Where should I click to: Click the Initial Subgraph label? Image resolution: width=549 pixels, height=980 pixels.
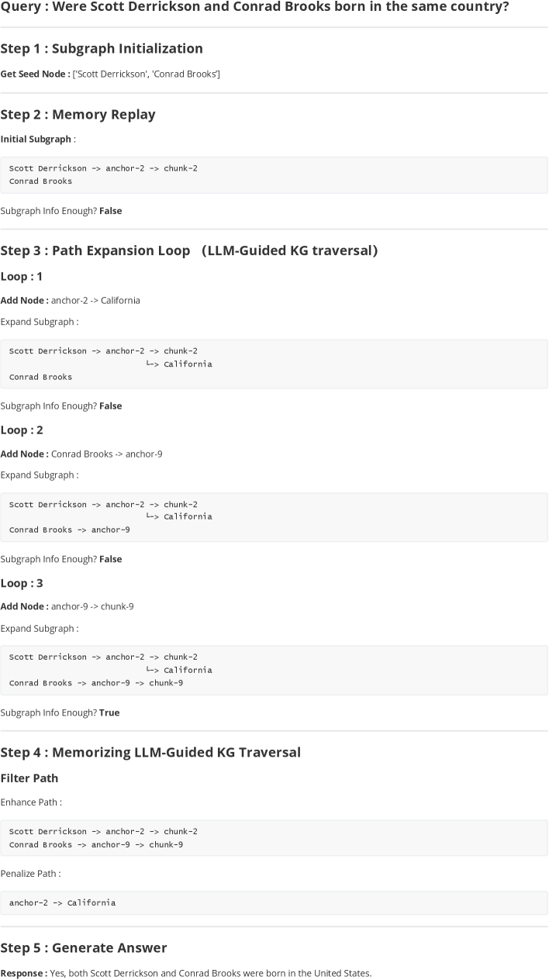[x=38, y=139]
